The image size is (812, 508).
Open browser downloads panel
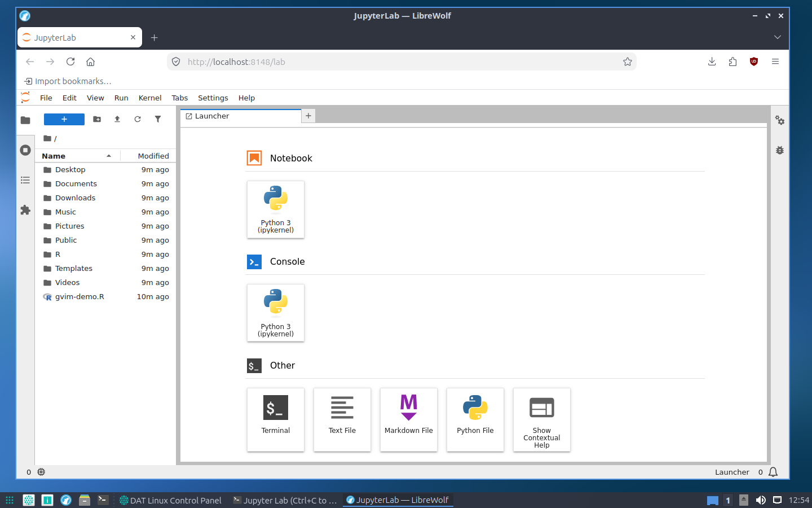pyautogui.click(x=712, y=62)
